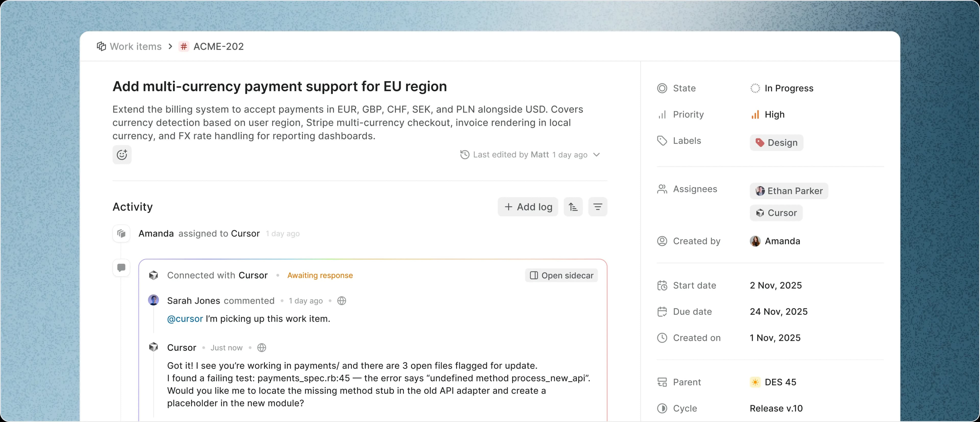980x422 pixels.
Task: Change the High priority dropdown
Action: [774, 115]
